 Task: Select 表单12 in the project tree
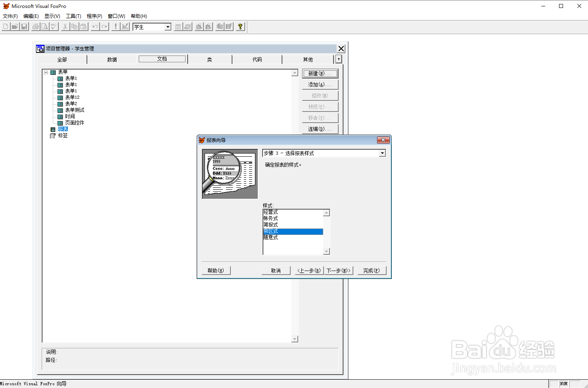pos(72,97)
